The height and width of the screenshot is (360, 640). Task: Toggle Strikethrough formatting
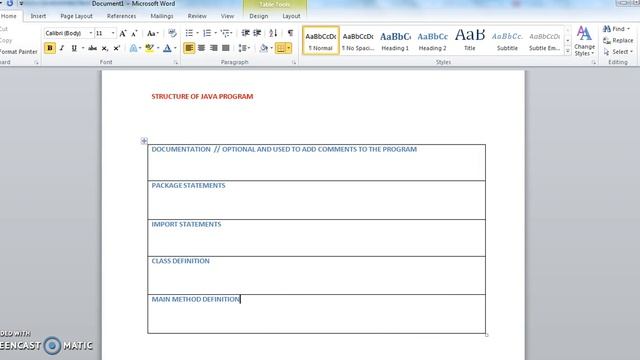[x=93, y=48]
